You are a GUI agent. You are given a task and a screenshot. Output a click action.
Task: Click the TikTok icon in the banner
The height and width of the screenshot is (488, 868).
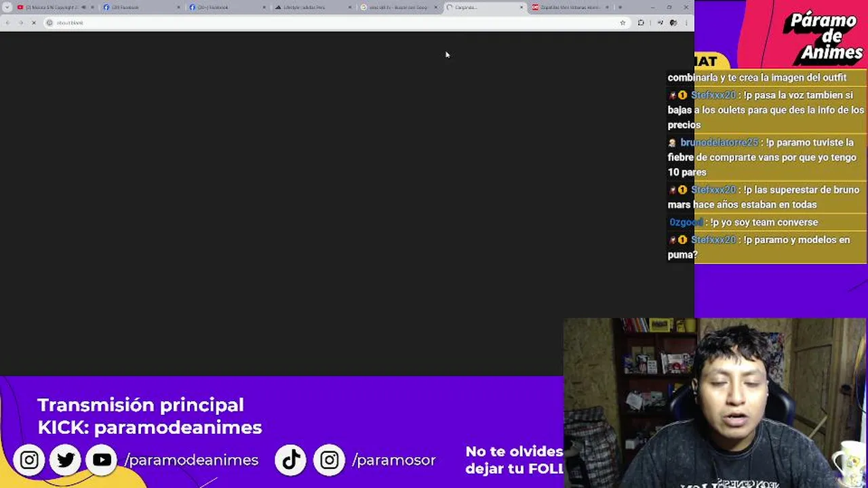291,460
